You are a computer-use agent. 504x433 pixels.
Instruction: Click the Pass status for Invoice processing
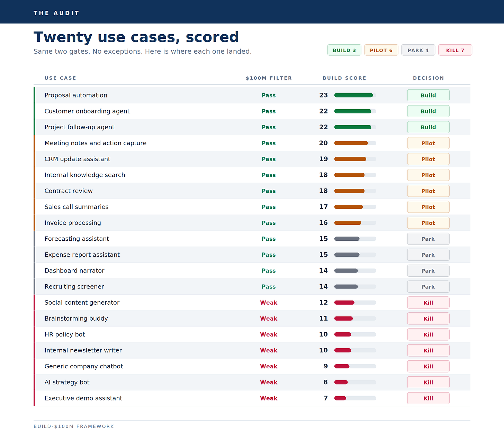click(269, 223)
